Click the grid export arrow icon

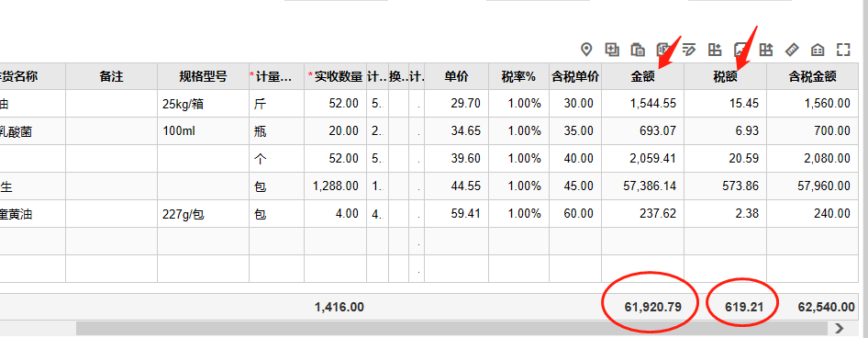coord(765,50)
